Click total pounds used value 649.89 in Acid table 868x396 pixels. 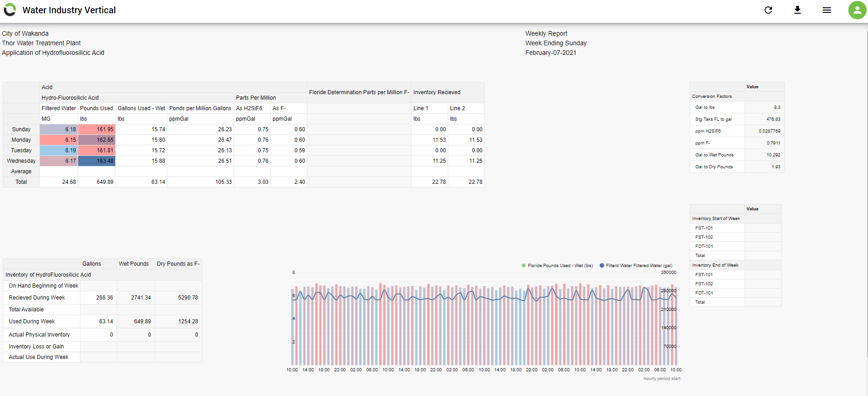tap(97, 182)
